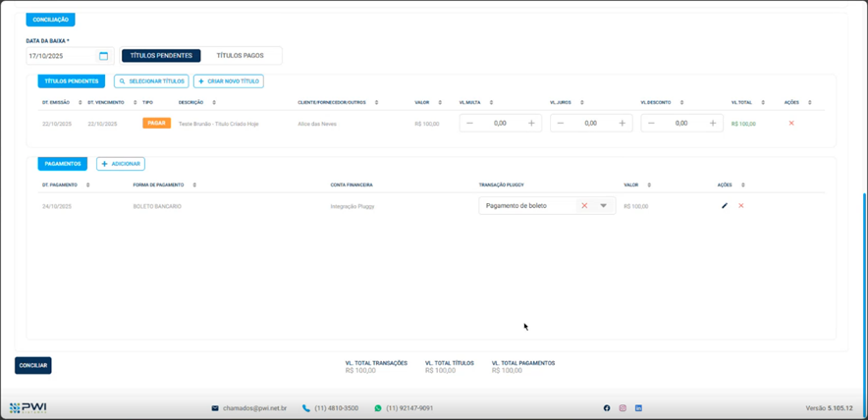Increase the VL. Multa value with plus

tap(531, 124)
